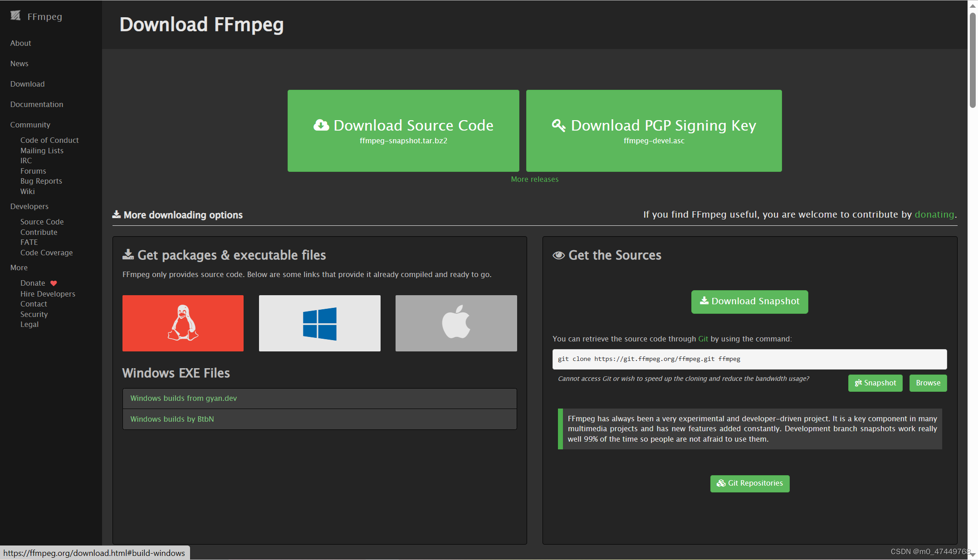The image size is (978, 560).
Task: Go to News in the sidebar
Action: (20, 63)
